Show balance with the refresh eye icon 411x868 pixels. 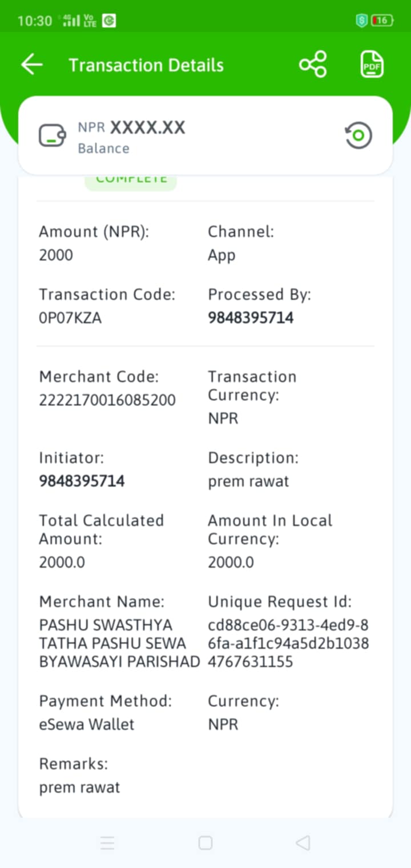[x=358, y=136]
